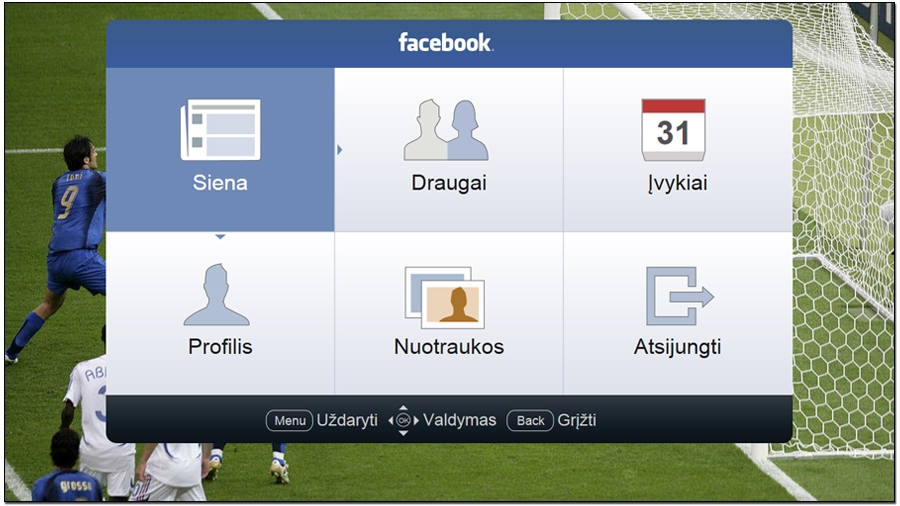This screenshot has height=506, width=900.
Task: Click the right arrow beside Siena tile
Action: tap(340, 150)
